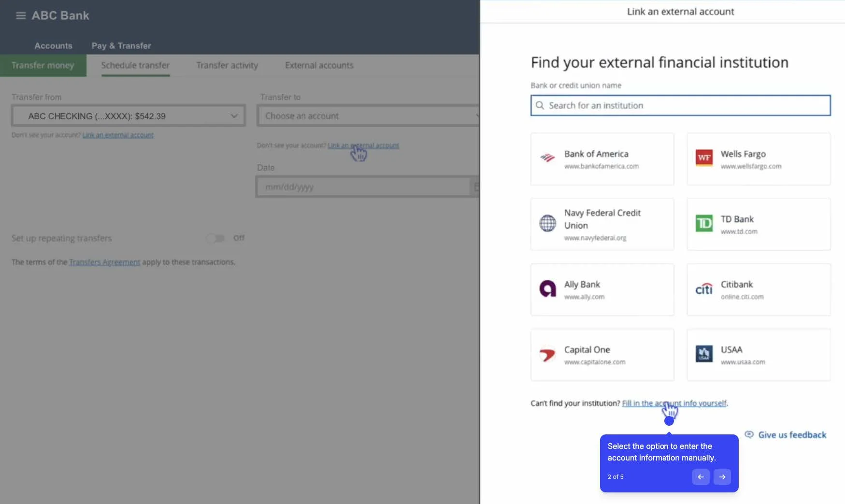Click the Ally Bank purple logo
Image resolution: width=845 pixels, height=504 pixels.
click(x=547, y=288)
